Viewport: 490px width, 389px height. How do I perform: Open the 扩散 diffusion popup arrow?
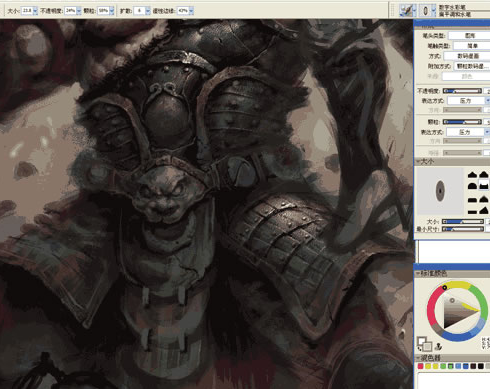click(148, 11)
